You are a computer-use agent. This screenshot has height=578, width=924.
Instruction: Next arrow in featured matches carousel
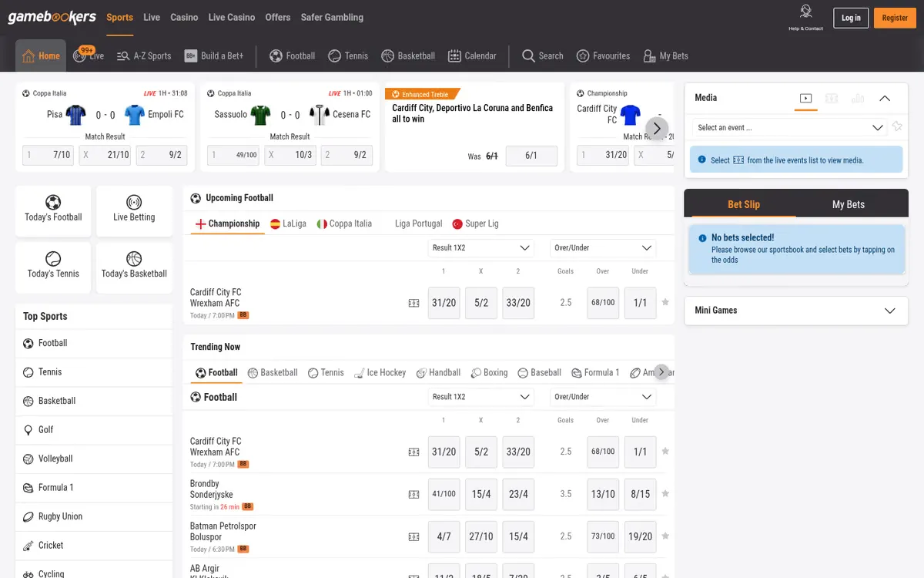(x=656, y=129)
